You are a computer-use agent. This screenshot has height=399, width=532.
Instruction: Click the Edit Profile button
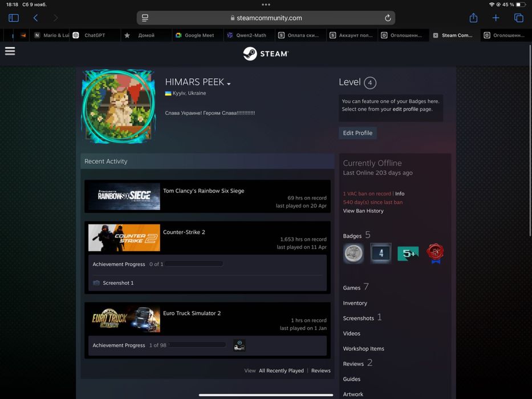click(358, 133)
